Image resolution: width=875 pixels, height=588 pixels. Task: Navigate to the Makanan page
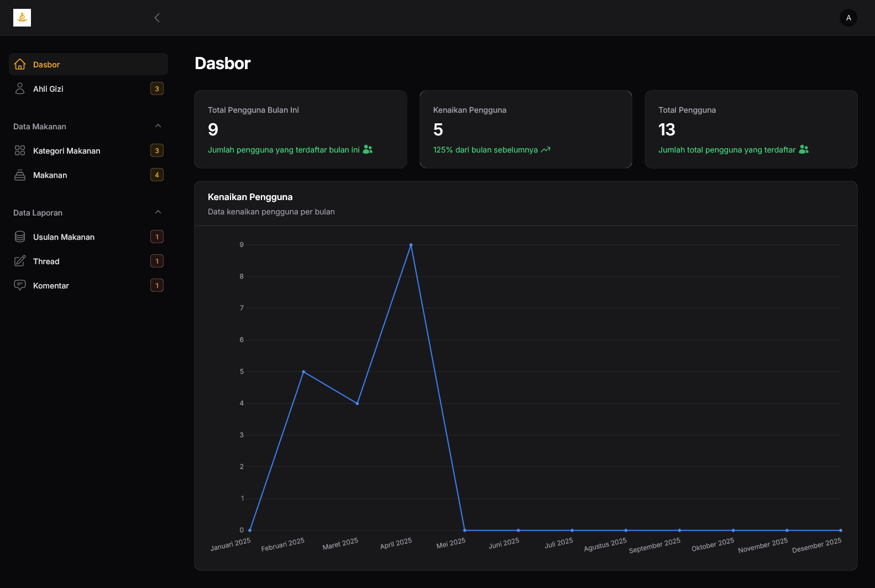tap(88, 175)
